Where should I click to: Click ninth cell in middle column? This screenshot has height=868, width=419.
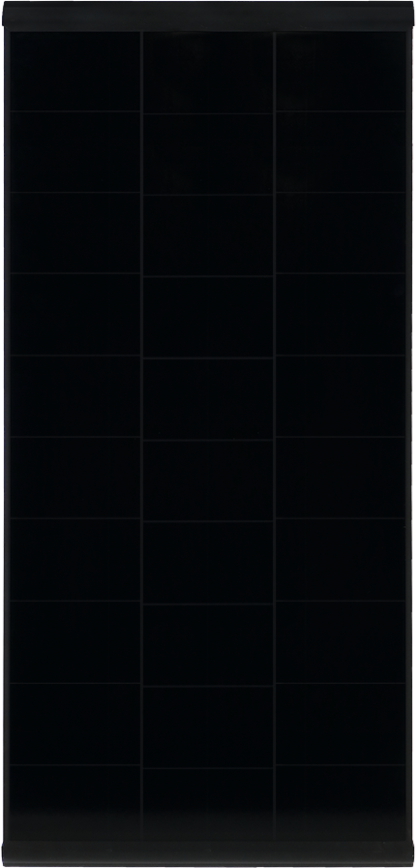tap(208, 727)
